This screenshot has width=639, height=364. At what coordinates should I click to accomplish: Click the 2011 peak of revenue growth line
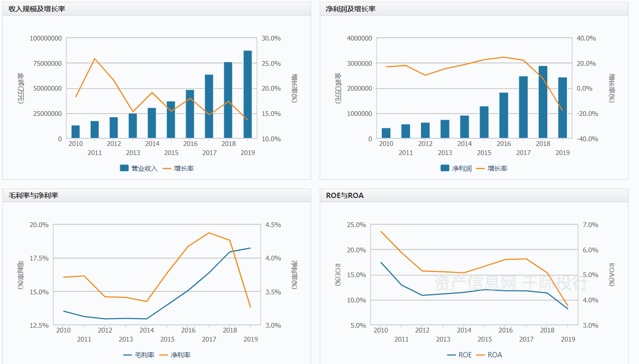tap(94, 59)
